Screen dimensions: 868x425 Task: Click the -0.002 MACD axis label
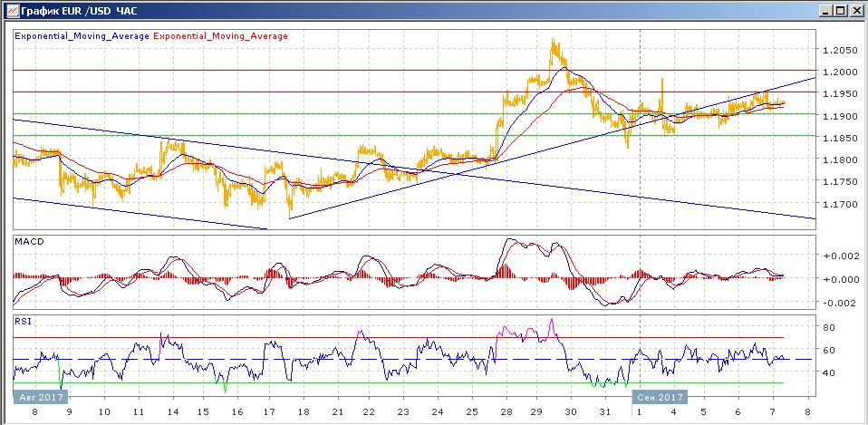pos(840,303)
